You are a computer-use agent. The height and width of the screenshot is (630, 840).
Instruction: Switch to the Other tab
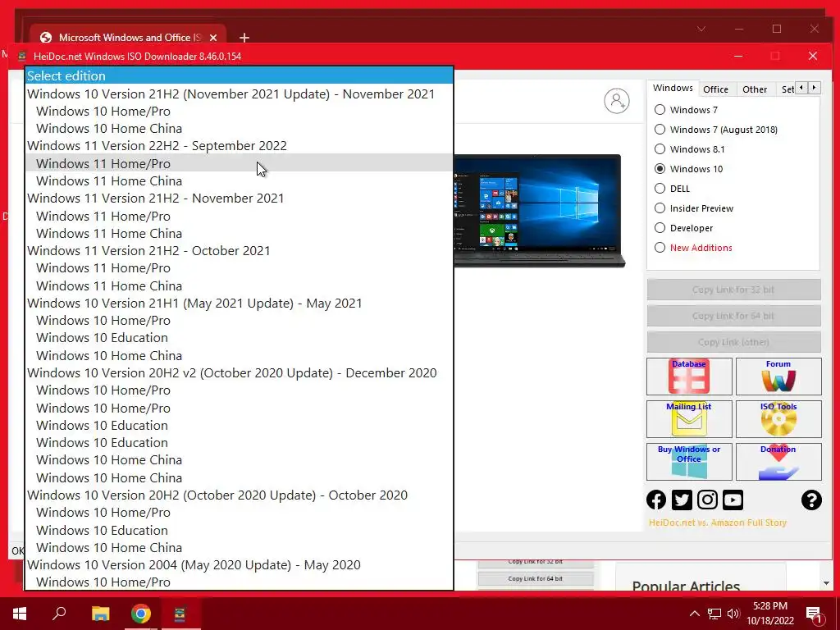point(755,89)
